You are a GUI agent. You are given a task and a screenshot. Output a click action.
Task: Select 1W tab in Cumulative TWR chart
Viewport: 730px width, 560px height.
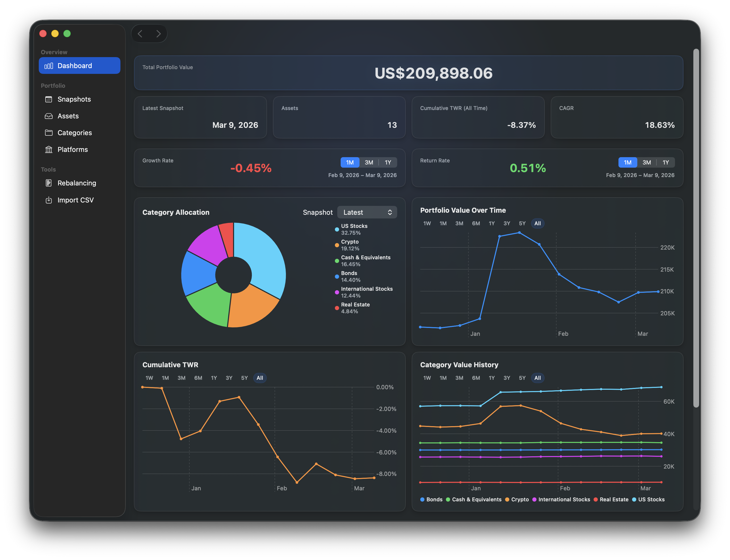pyautogui.click(x=149, y=378)
